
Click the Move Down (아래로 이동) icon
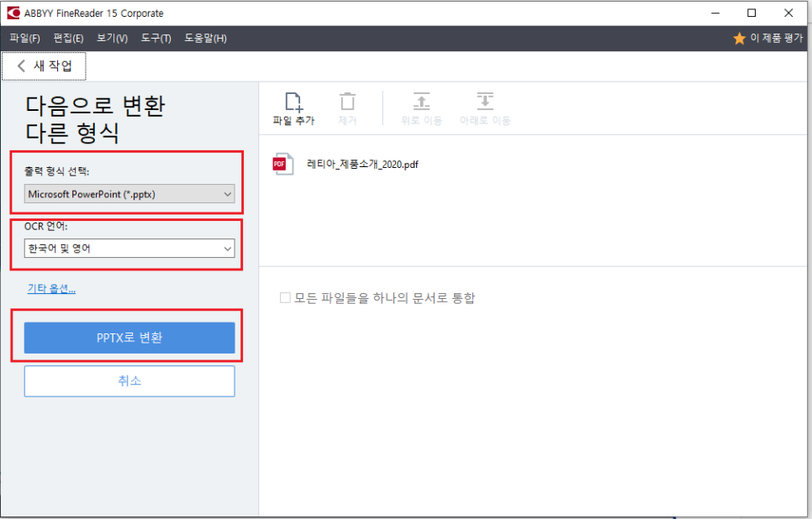coord(485,102)
